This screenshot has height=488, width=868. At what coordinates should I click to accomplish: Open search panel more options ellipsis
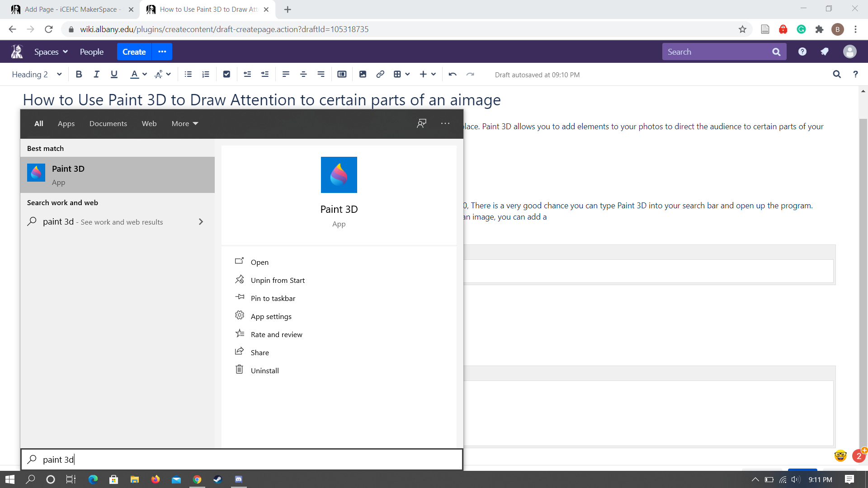point(445,123)
